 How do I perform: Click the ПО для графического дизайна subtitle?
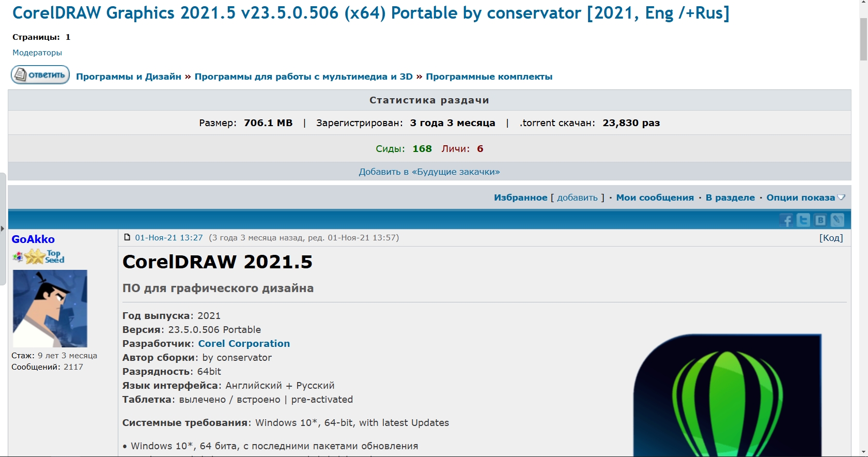click(218, 288)
